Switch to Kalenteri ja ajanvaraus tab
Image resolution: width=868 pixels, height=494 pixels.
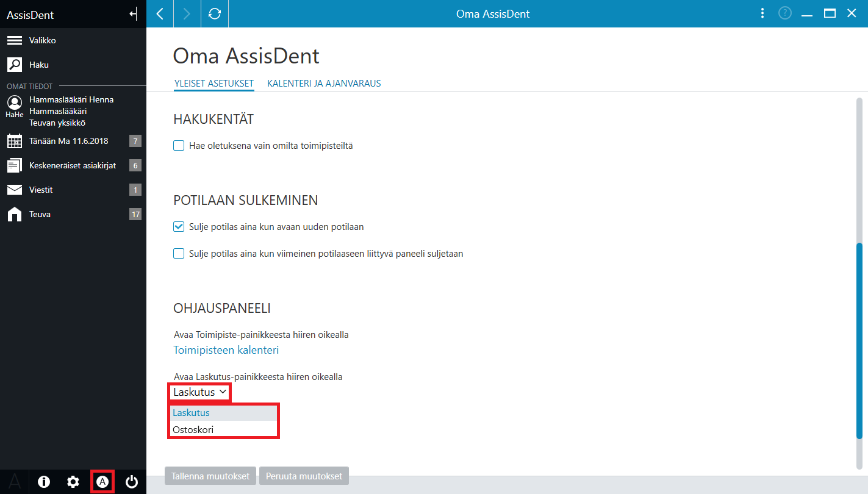pyautogui.click(x=324, y=83)
